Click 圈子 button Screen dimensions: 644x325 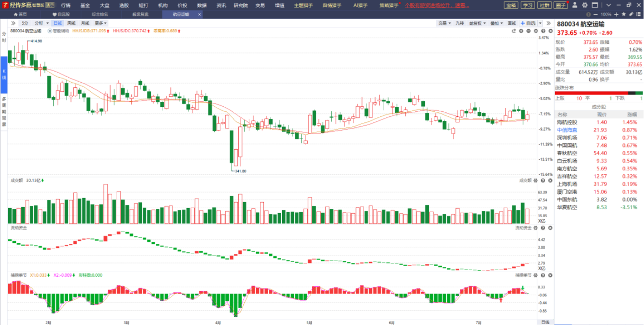pyautogui.click(x=561, y=5)
